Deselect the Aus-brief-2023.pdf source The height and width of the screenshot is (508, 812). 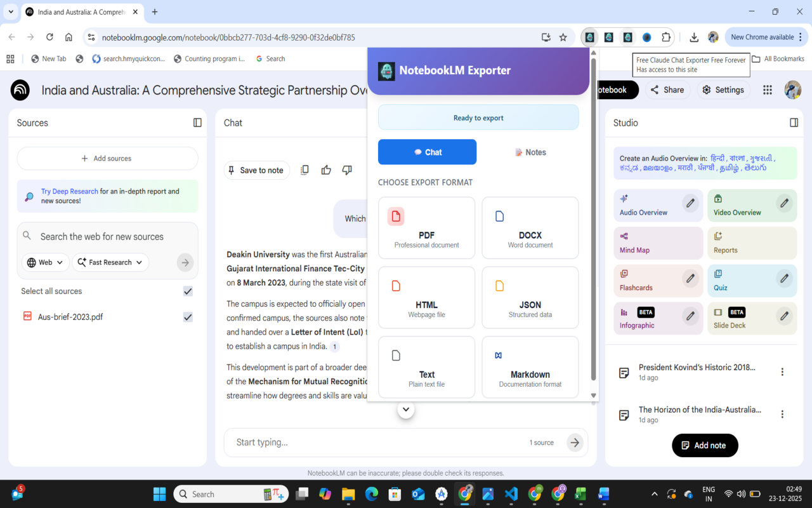coord(187,316)
